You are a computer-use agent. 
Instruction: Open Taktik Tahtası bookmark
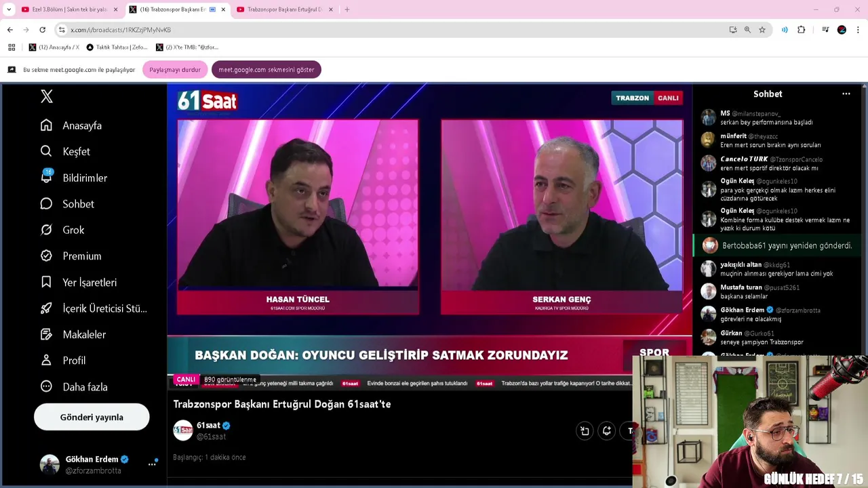pyautogui.click(x=117, y=47)
